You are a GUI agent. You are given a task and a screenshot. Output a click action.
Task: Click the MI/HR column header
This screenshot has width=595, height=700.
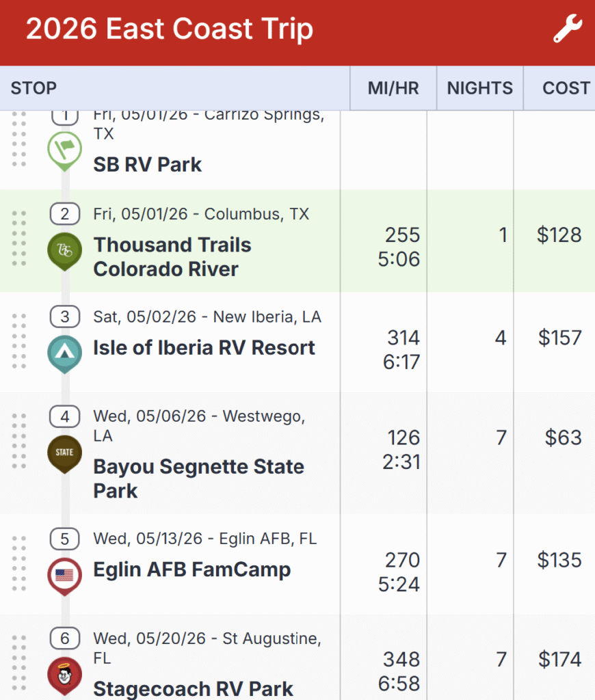[x=393, y=88]
